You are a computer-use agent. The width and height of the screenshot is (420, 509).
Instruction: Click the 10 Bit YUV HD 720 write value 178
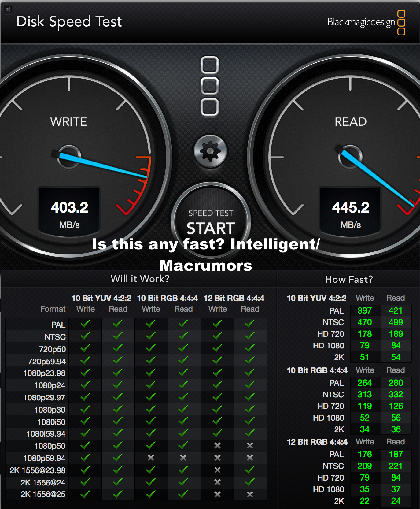pyautogui.click(x=365, y=334)
